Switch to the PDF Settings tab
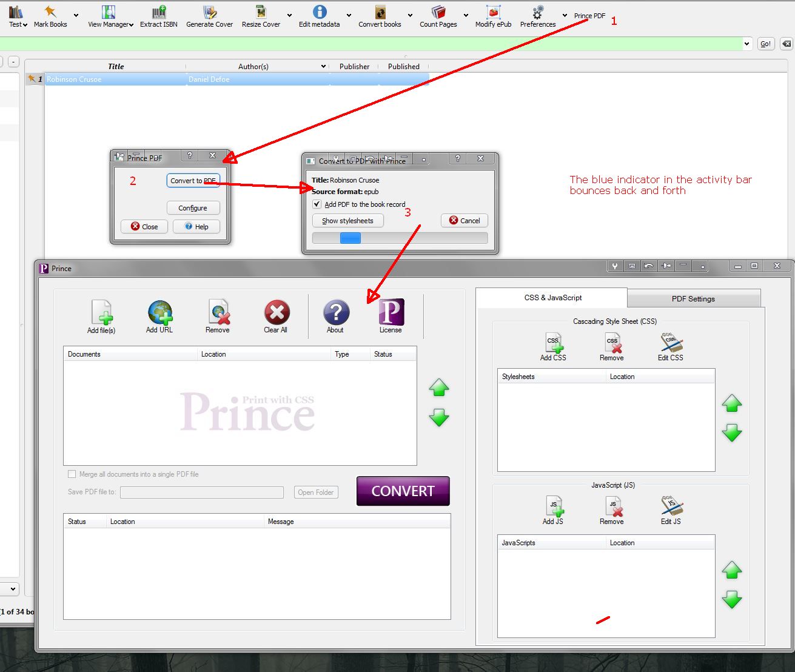This screenshot has width=795, height=672. coord(693,299)
